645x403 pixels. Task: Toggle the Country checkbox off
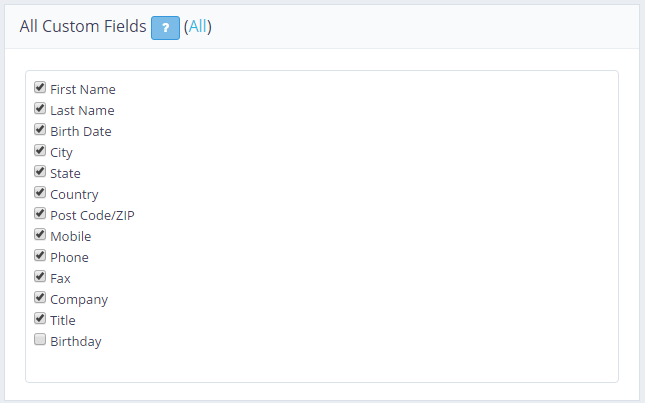40,193
